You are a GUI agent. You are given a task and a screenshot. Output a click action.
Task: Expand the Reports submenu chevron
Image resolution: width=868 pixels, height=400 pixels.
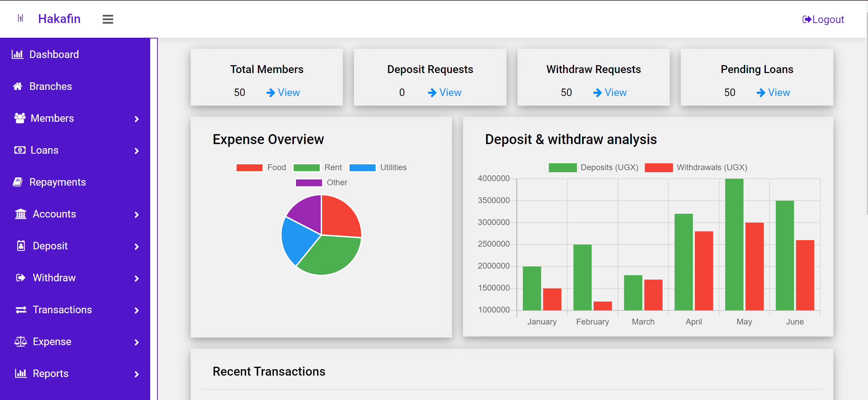[x=137, y=374]
